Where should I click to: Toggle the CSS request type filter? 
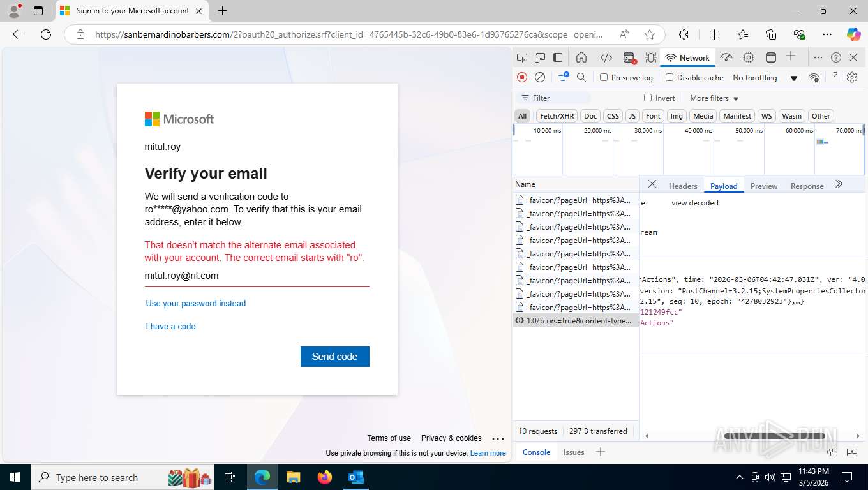[613, 115]
